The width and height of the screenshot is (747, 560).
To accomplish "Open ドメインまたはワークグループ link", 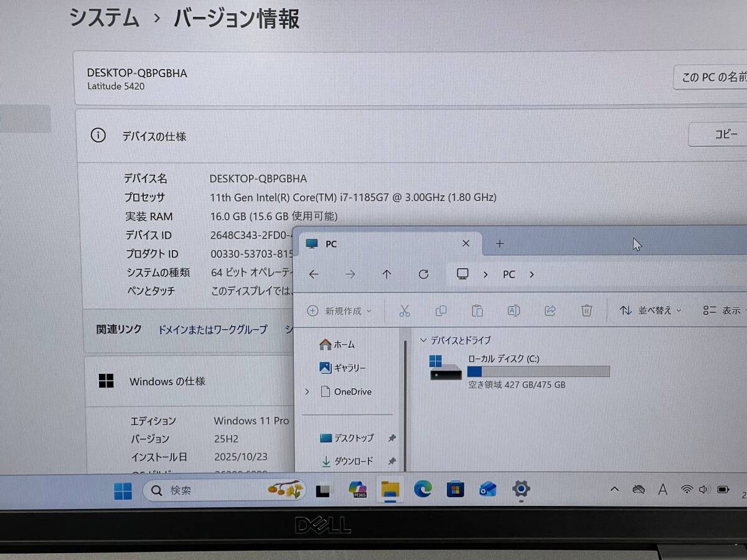I will coord(212,329).
